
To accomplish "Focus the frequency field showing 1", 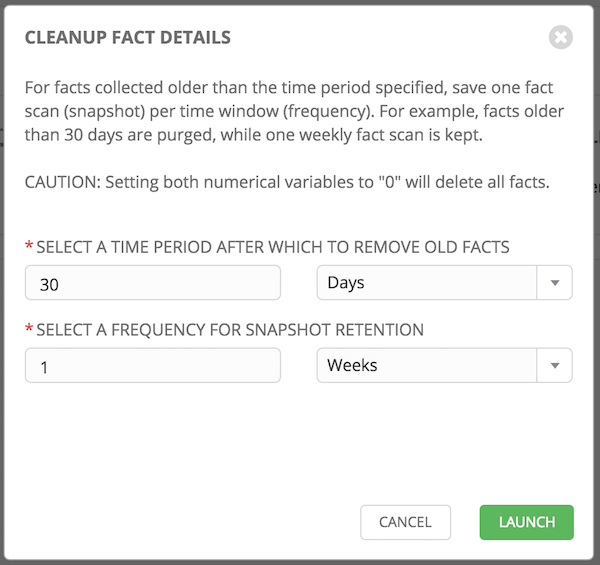I will click(153, 365).
